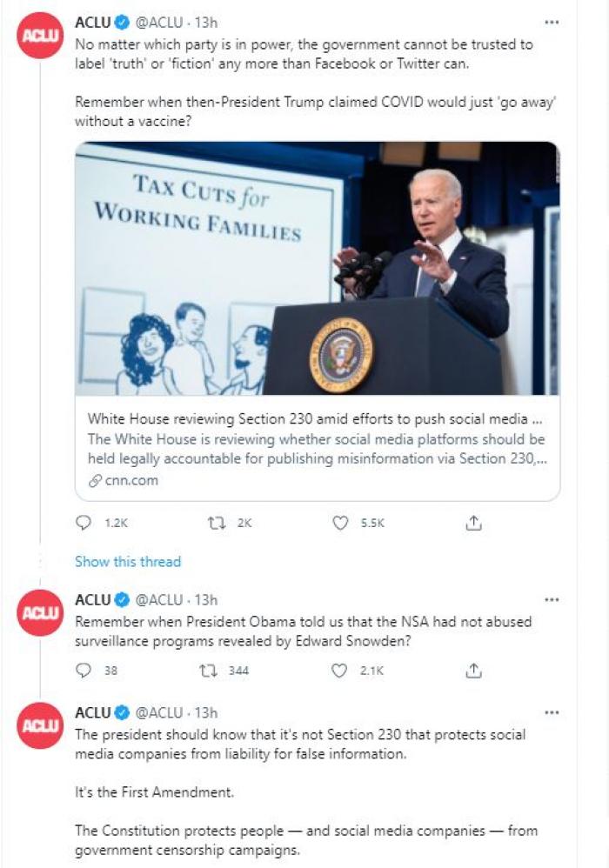Reply to the Obama NSA tweet
This screenshot has width=609, height=868.
coord(84,671)
